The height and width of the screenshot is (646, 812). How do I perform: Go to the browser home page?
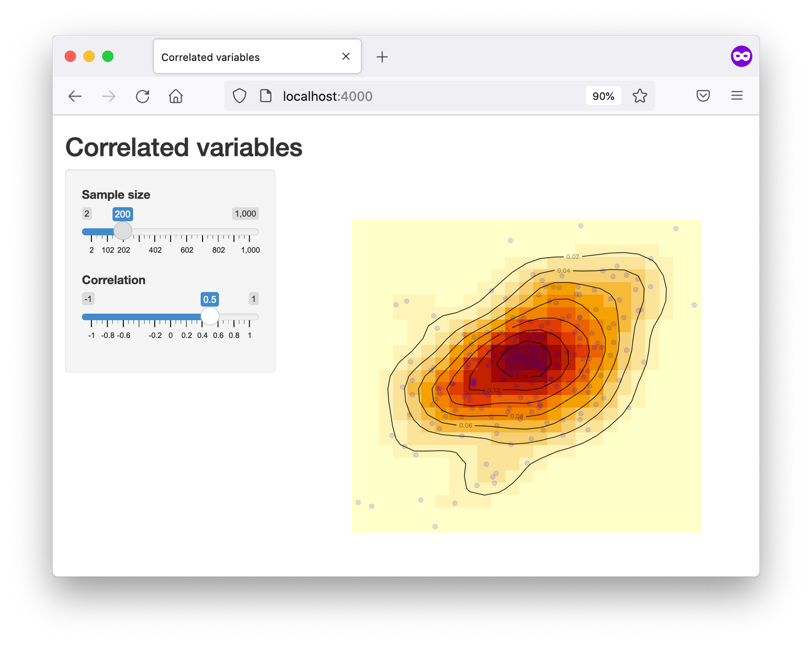(x=176, y=96)
